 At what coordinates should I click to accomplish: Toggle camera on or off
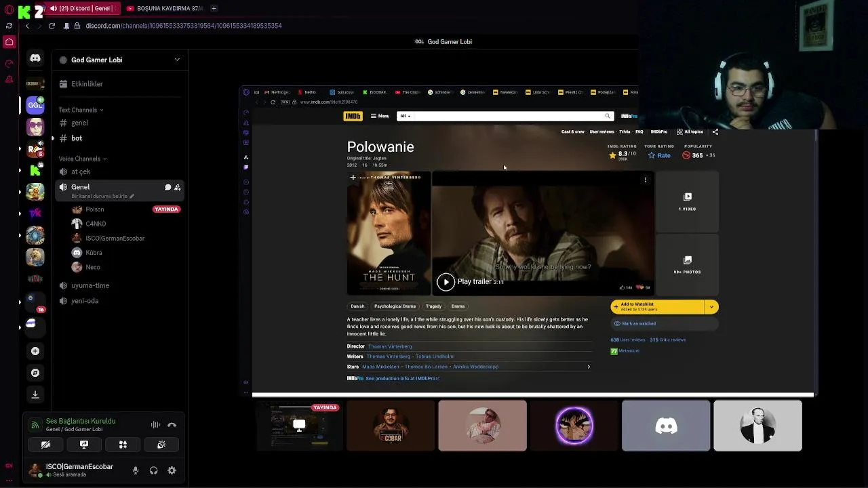pyautogui.click(x=45, y=445)
